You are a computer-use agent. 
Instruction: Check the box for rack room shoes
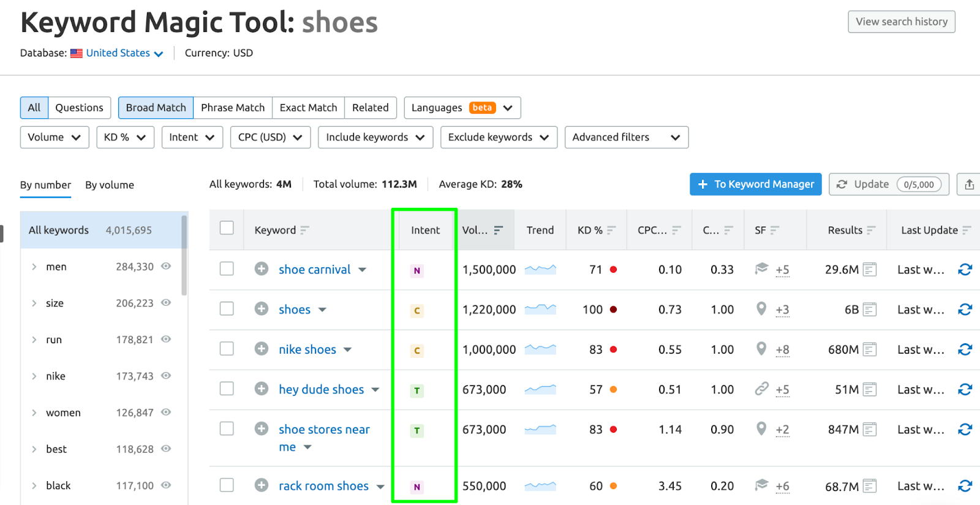pyautogui.click(x=227, y=485)
